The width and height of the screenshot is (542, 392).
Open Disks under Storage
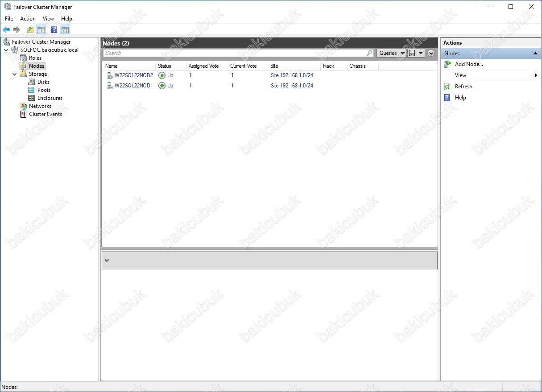(43, 82)
